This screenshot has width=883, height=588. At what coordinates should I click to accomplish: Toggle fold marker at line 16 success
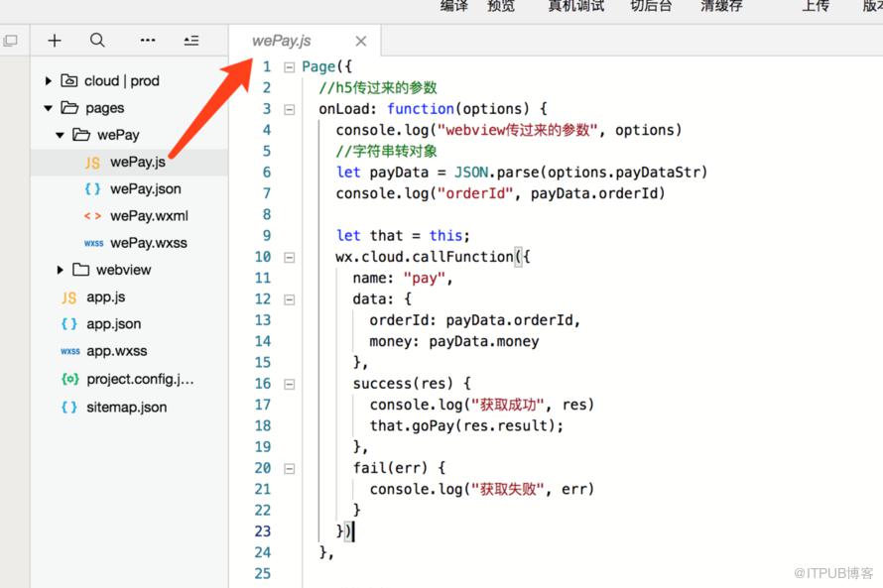290,385
